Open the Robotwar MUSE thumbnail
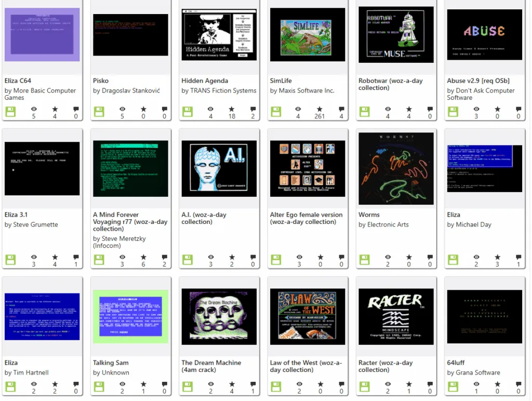Viewport: 532px width, 401px height. click(396, 35)
